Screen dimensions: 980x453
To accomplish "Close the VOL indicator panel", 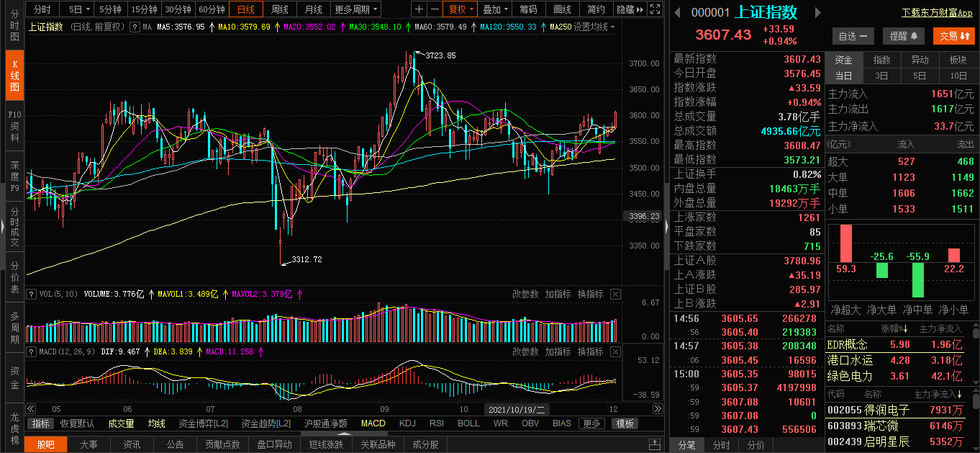I will point(615,294).
